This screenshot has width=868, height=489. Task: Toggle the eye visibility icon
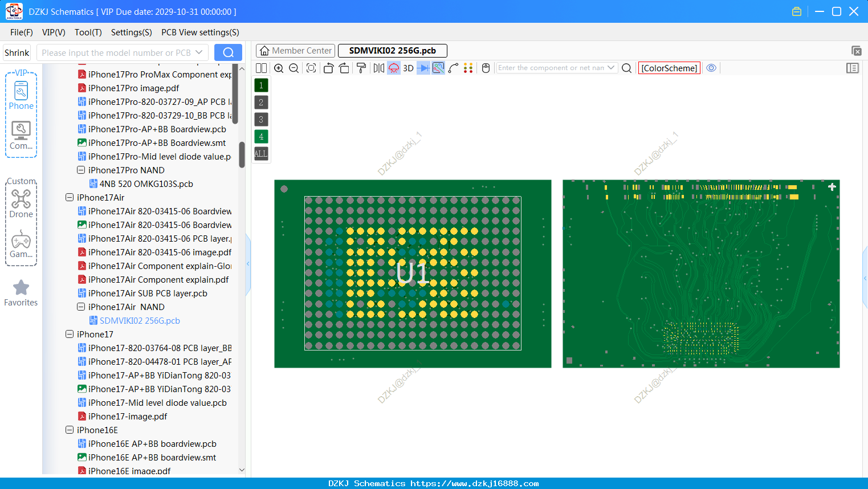point(711,68)
